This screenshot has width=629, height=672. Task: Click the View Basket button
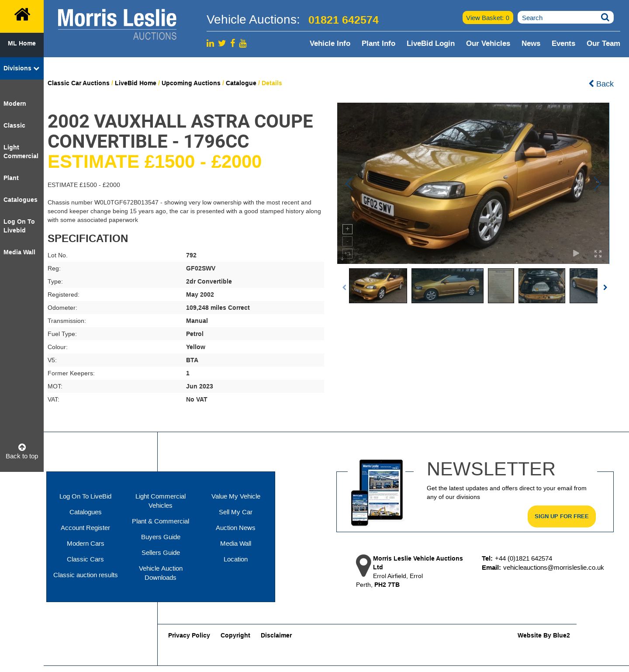click(487, 17)
